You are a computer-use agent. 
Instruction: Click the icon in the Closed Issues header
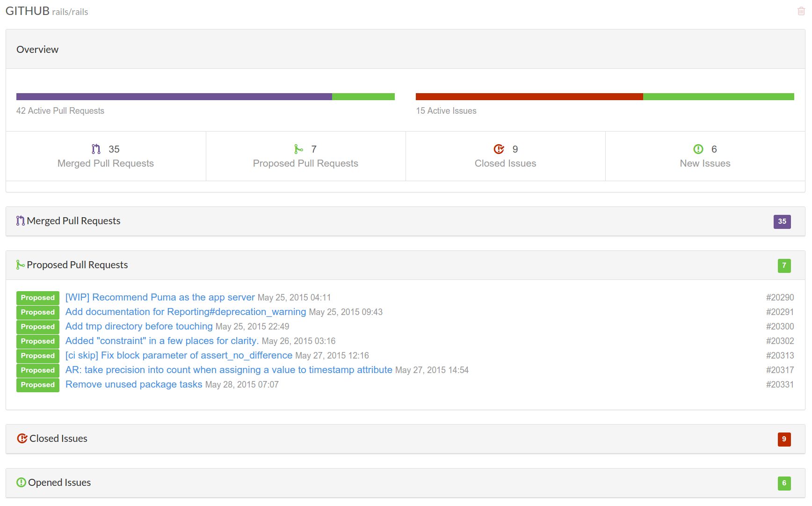[22, 438]
